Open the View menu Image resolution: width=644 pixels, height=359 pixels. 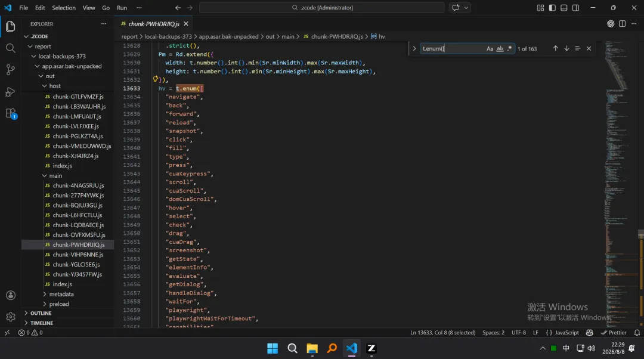click(x=89, y=7)
